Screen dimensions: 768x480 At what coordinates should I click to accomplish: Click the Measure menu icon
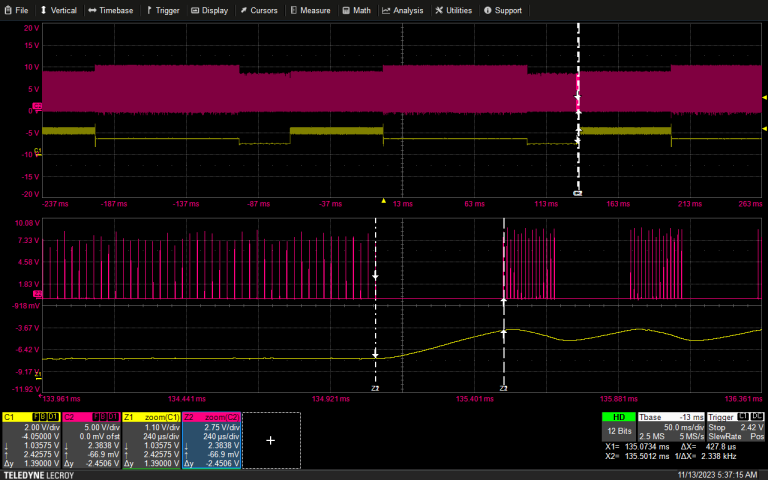[x=294, y=10]
